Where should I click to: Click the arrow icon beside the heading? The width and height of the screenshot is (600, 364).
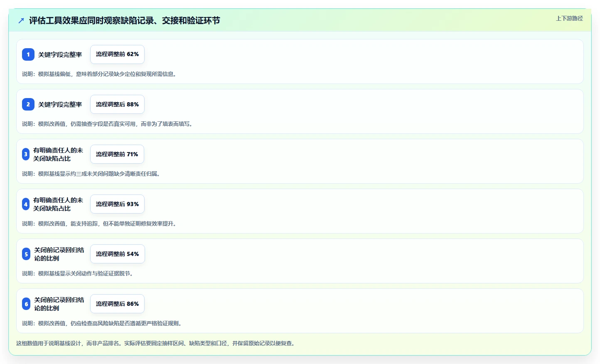pos(21,20)
